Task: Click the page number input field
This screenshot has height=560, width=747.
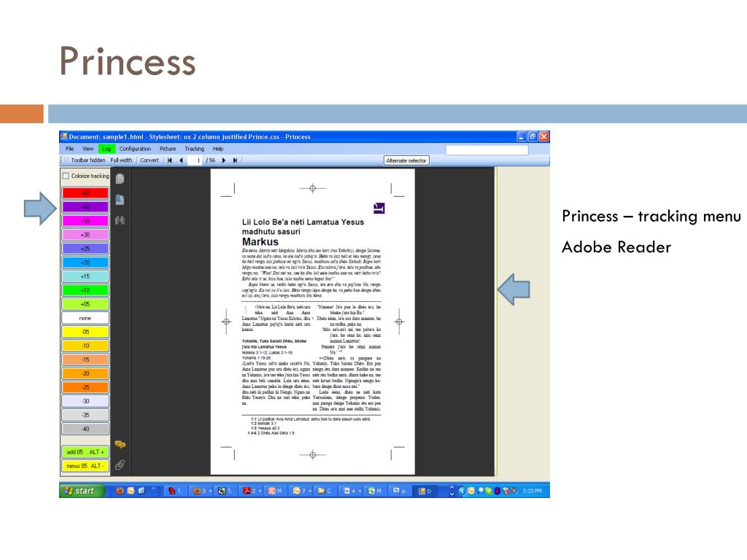Action: [195, 160]
